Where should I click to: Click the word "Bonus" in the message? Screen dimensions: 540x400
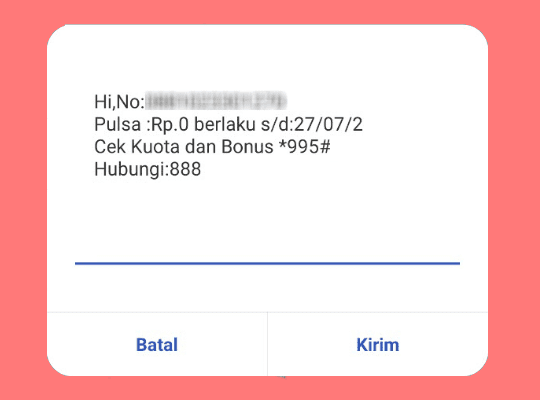tap(247, 147)
